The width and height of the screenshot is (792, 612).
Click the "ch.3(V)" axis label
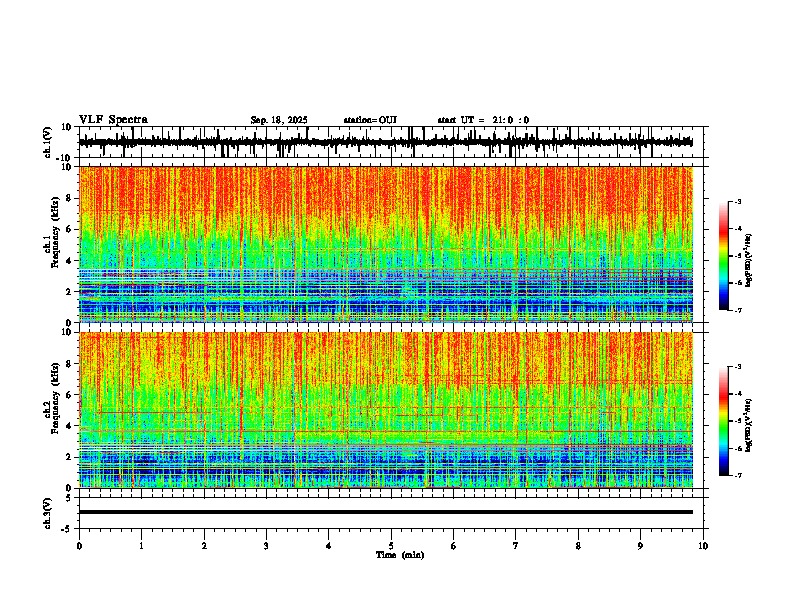pos(48,514)
